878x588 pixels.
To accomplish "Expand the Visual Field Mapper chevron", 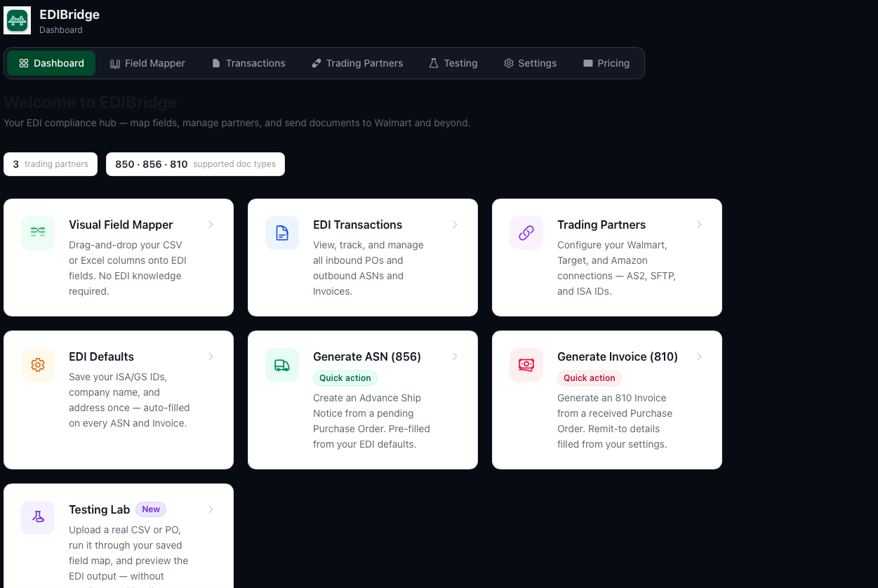I will (x=211, y=225).
